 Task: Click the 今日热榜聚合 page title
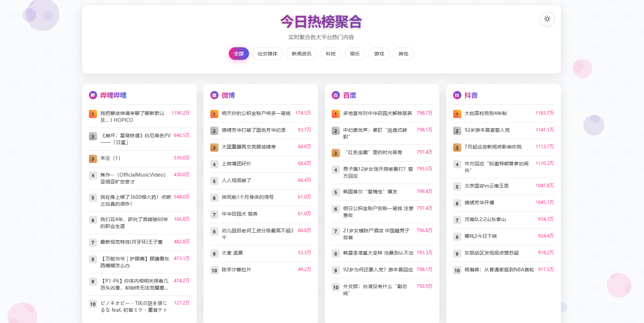point(321,22)
